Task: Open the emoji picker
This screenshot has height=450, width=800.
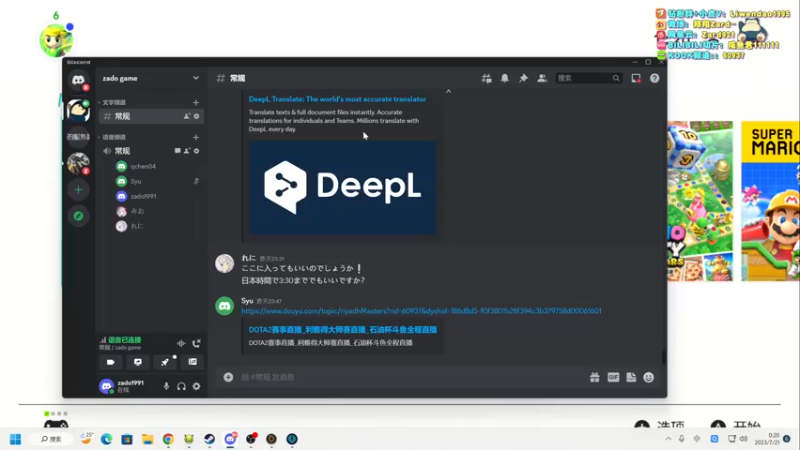Action: (x=648, y=377)
